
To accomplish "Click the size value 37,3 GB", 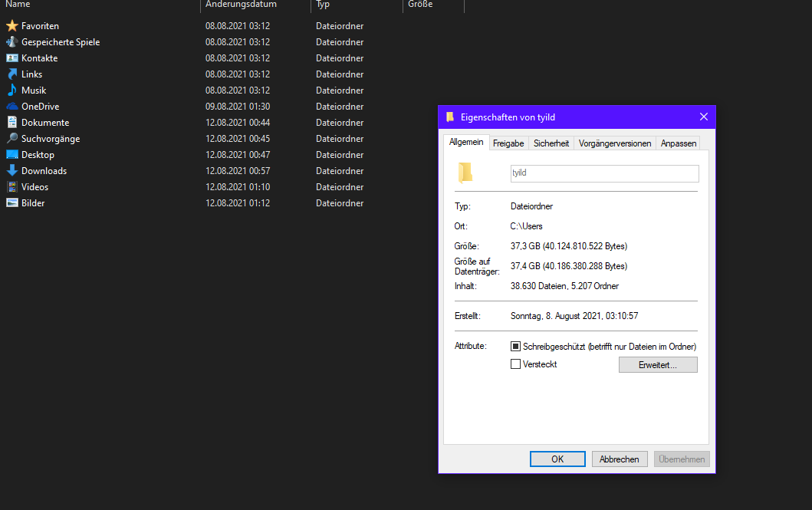I will (x=569, y=246).
